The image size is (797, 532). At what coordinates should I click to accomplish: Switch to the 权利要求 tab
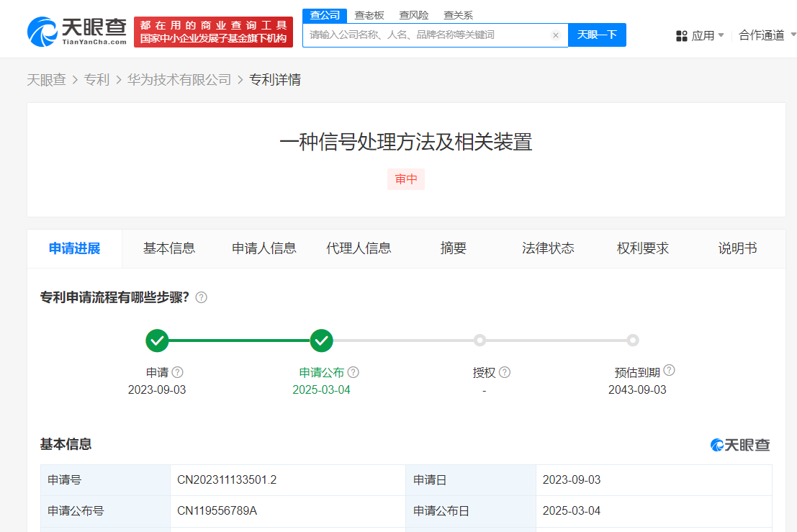(x=642, y=248)
